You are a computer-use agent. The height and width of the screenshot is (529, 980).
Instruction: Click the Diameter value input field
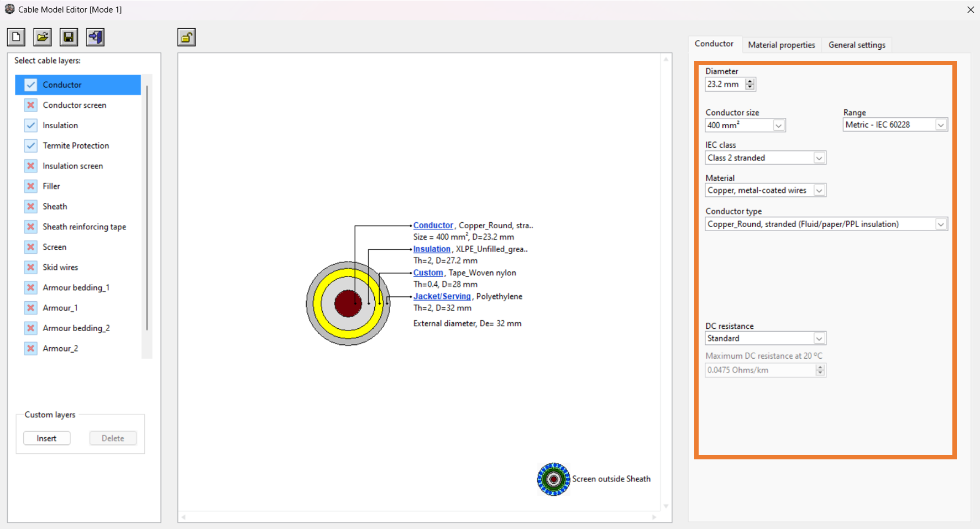tap(724, 85)
